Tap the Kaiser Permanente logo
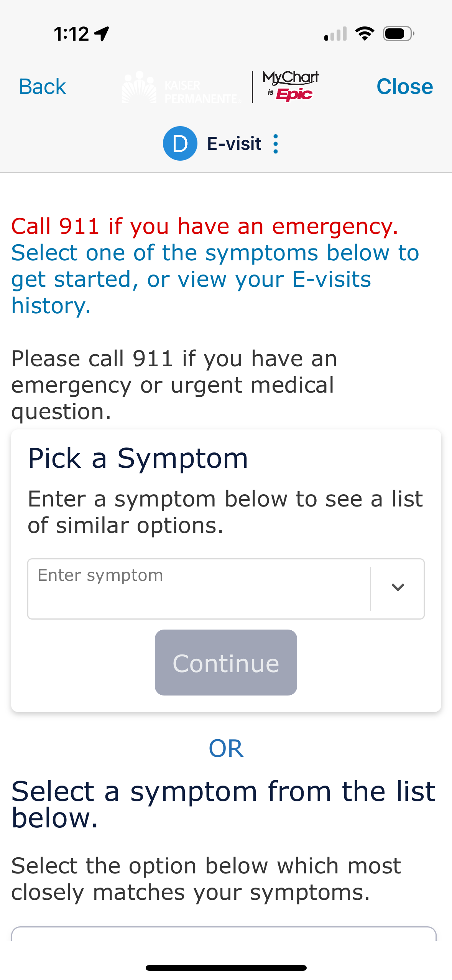452x980 pixels. tap(181, 87)
